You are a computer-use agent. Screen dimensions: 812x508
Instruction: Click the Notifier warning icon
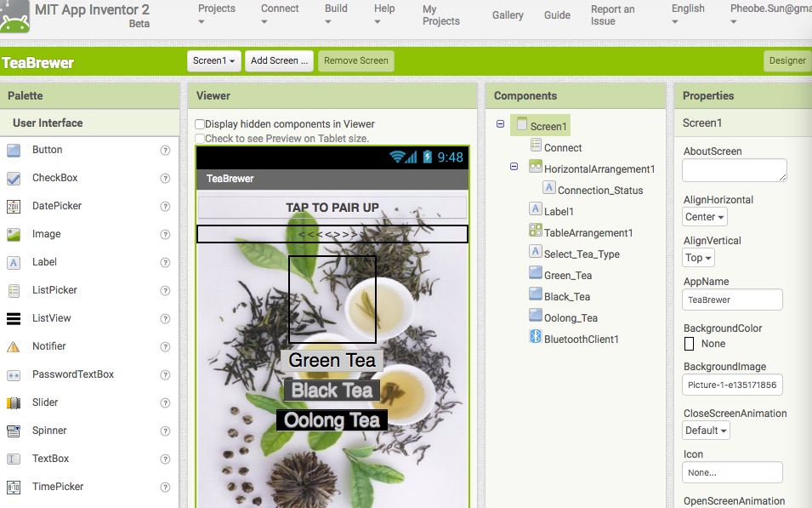(14, 346)
